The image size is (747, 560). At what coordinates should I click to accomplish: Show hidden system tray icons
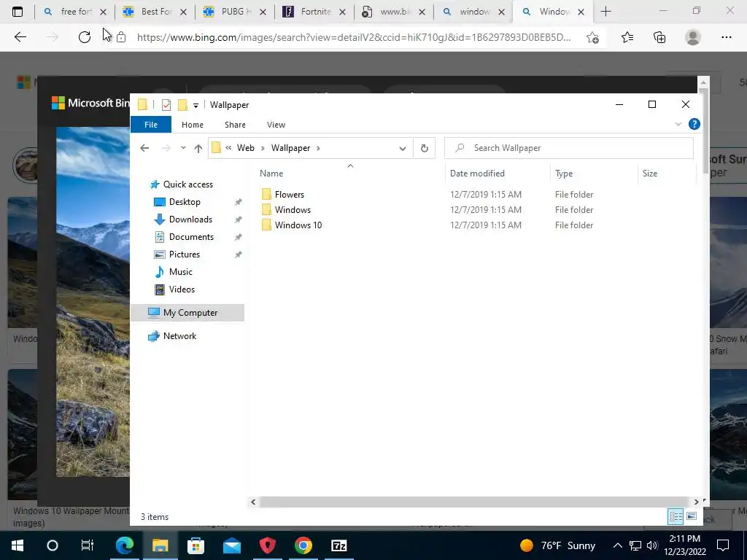tap(617, 545)
